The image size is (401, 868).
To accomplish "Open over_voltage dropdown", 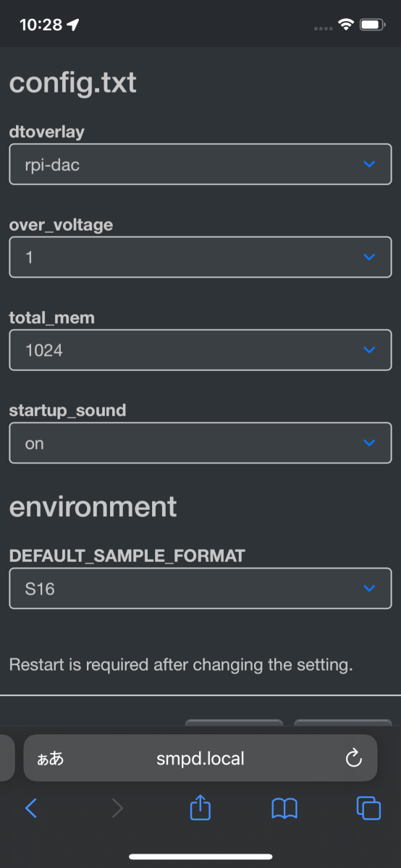I will click(x=200, y=257).
